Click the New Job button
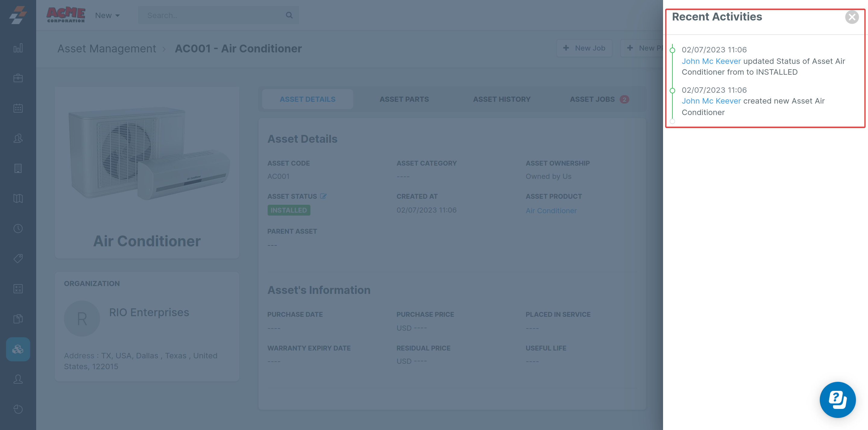The height and width of the screenshot is (430, 868). 584,48
